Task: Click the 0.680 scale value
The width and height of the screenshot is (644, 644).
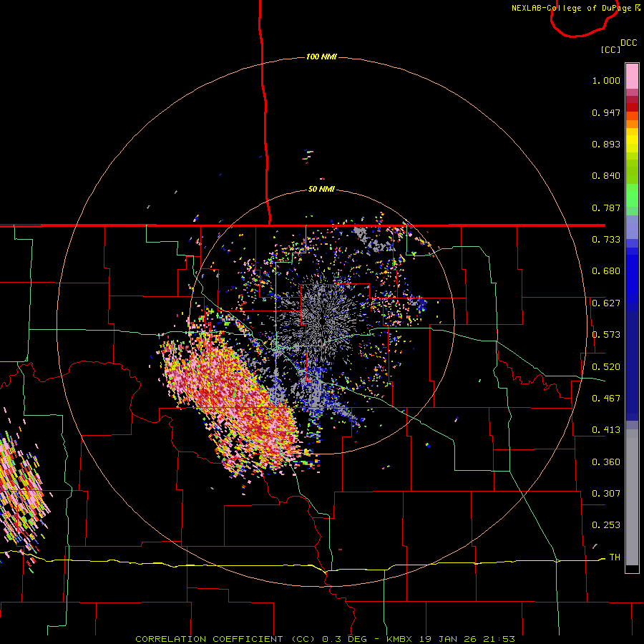Action: 606,271
